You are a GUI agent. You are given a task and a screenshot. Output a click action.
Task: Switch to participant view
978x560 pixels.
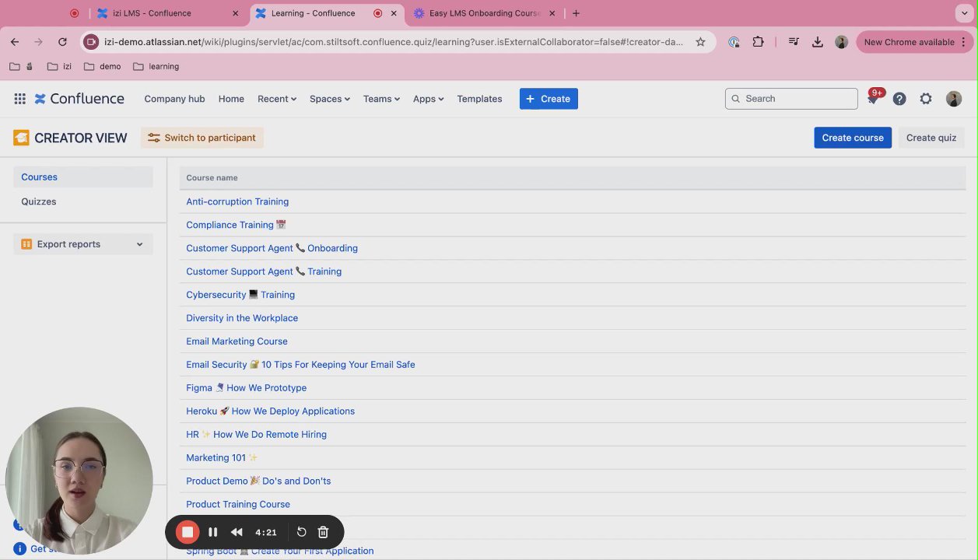202,138
